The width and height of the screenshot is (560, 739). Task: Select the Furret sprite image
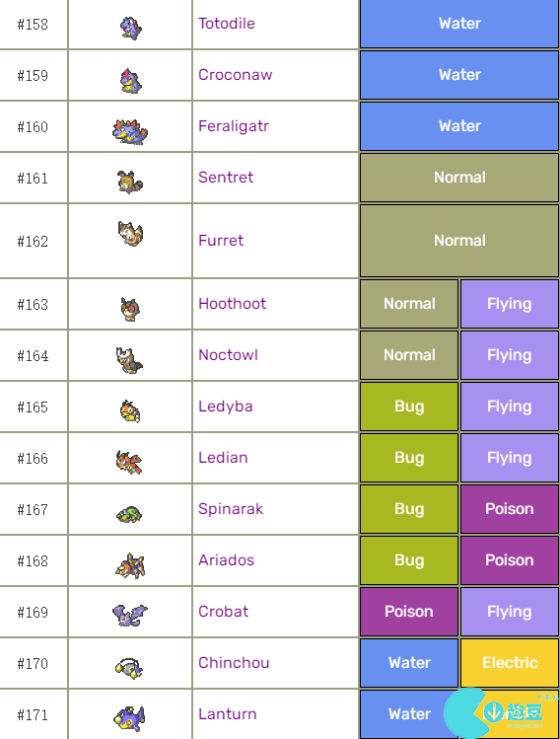[130, 233]
